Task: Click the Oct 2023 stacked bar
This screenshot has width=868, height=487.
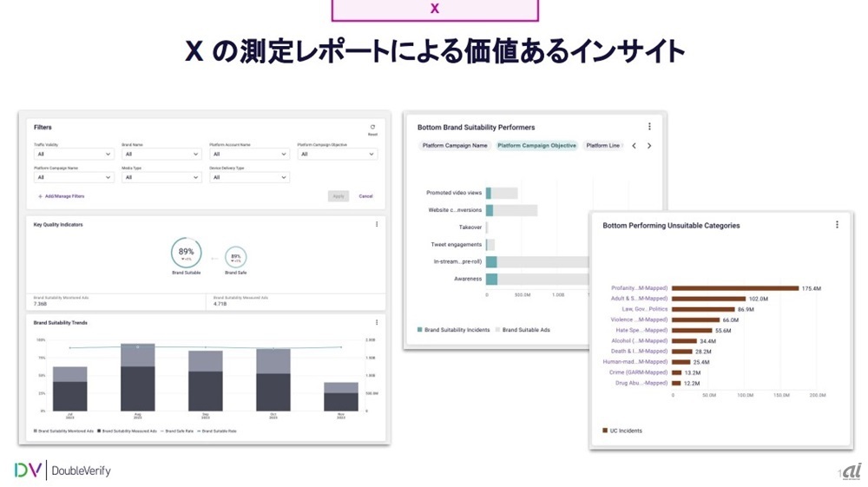Action: coord(273,379)
